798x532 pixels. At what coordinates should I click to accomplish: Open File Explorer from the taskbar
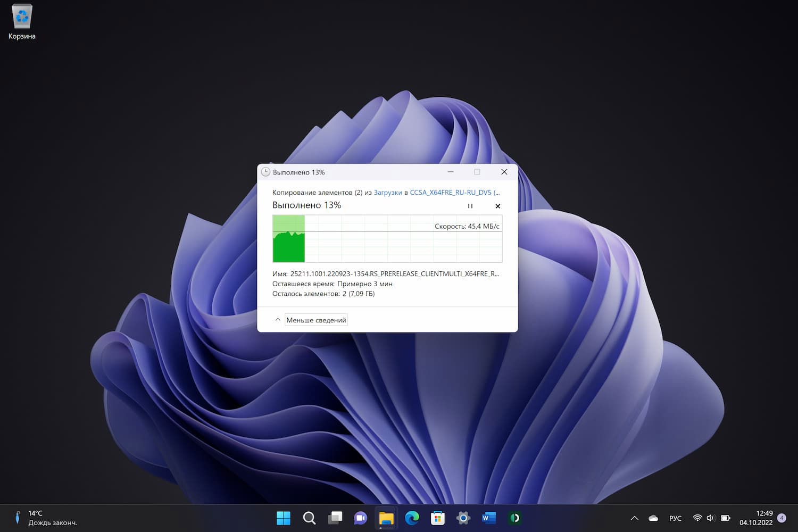pyautogui.click(x=386, y=518)
